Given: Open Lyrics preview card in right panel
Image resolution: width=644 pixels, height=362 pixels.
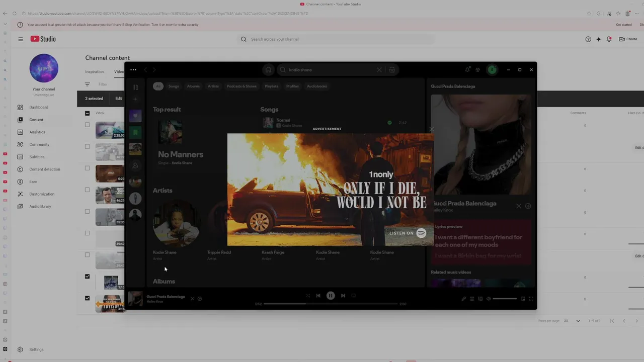Looking at the screenshot, I should click(481, 242).
